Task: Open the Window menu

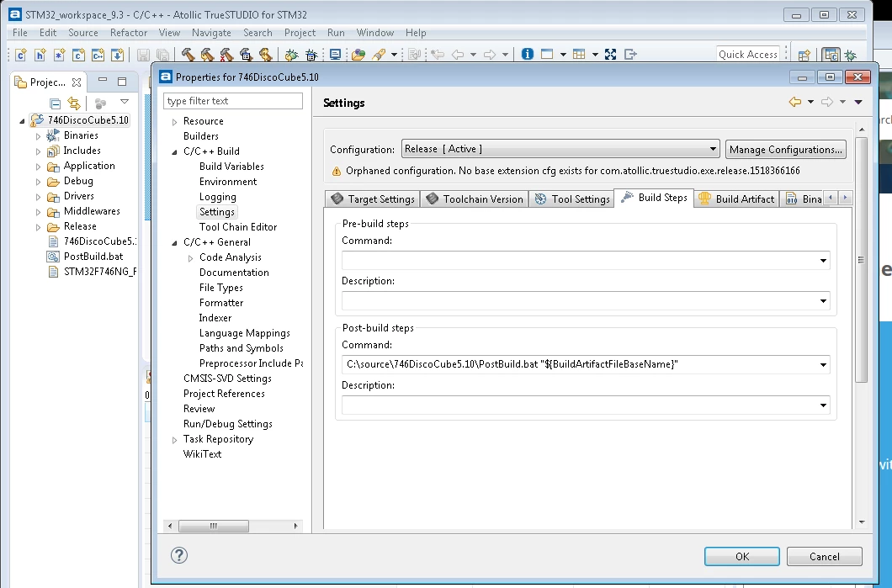Action: tap(374, 33)
